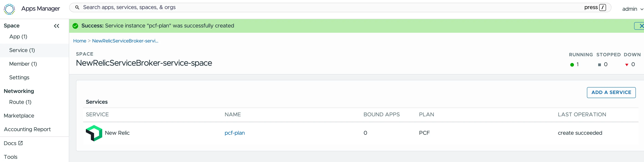The width and height of the screenshot is (644, 162).
Task: Click the search magnifier icon
Action: [x=77, y=8]
